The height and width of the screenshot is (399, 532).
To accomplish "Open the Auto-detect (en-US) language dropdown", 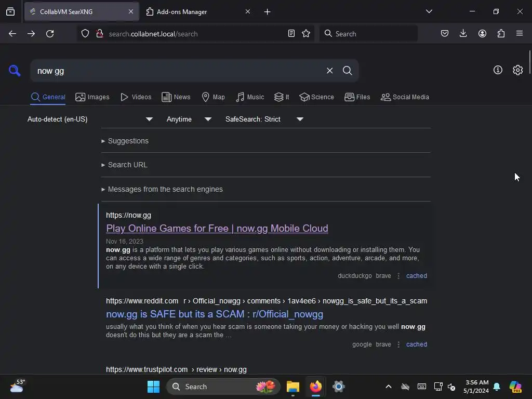I will pos(90,119).
